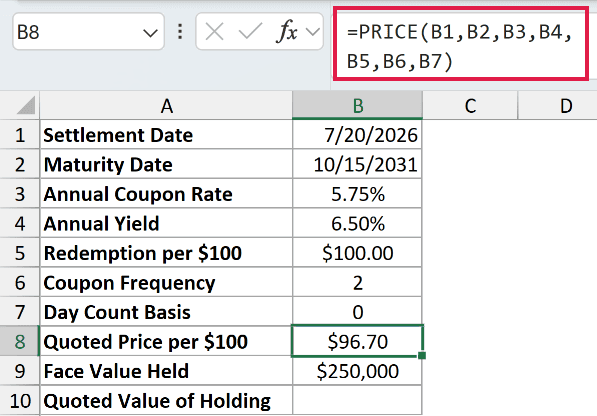Select row 5 header
597x416 pixels.
point(20,253)
